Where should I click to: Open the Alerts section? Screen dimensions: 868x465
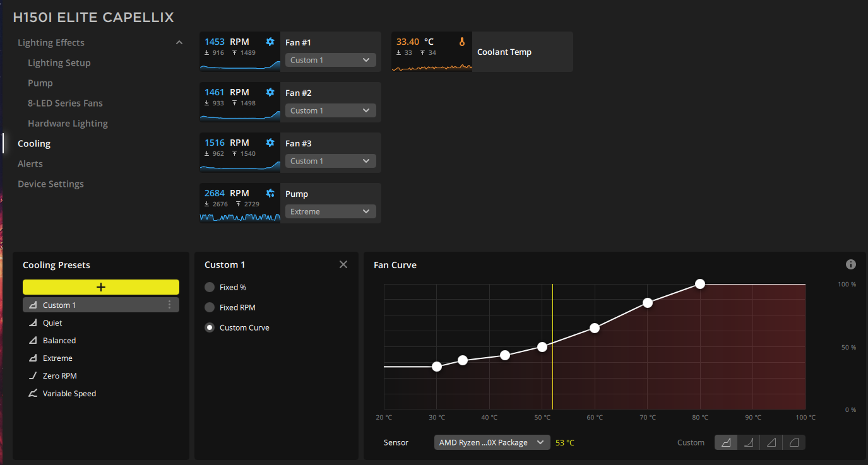[x=30, y=163]
